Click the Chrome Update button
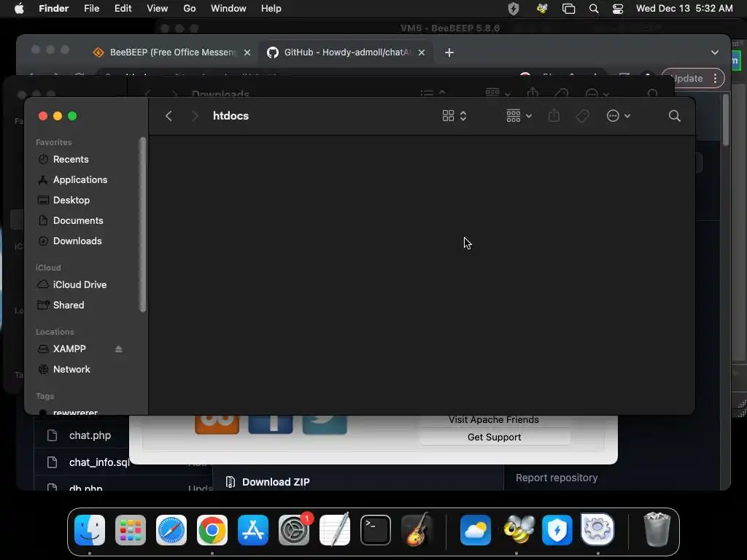The height and width of the screenshot is (560, 747). pos(693,79)
